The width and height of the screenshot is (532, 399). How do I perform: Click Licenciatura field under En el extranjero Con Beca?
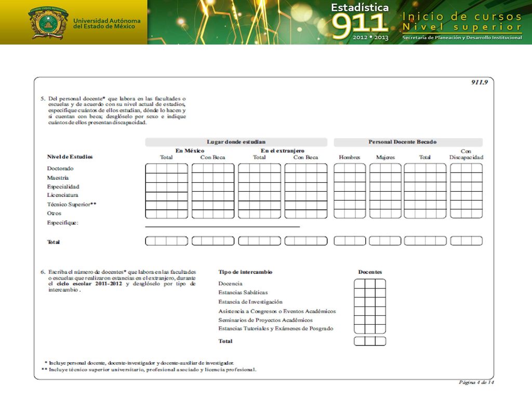[305, 196]
